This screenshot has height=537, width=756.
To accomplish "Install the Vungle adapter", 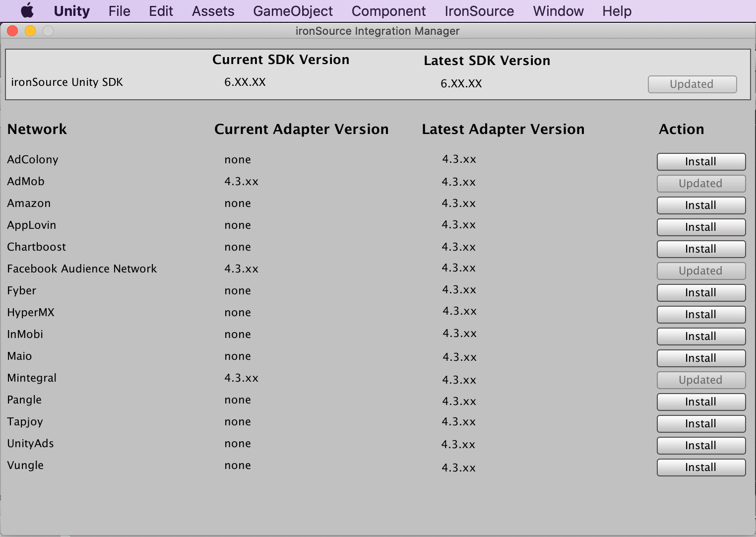I will (701, 468).
